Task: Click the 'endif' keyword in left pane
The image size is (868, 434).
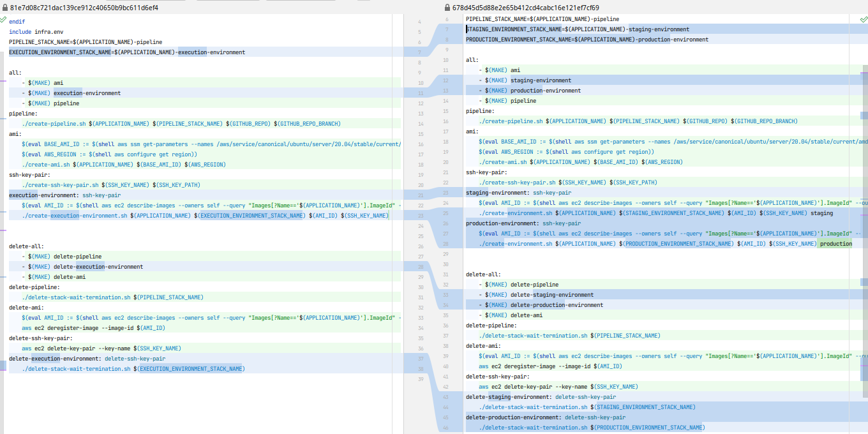Action: (x=17, y=21)
